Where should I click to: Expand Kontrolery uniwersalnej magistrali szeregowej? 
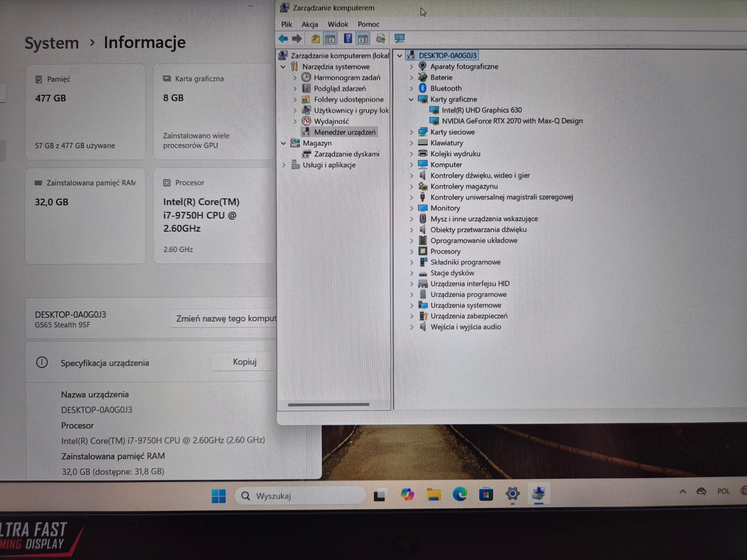click(411, 197)
